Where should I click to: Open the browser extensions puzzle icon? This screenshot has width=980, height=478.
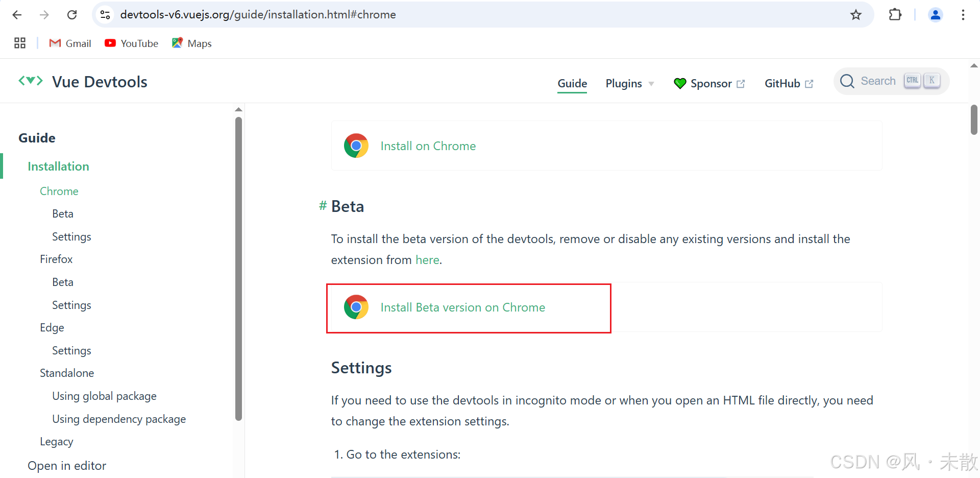[x=895, y=14]
